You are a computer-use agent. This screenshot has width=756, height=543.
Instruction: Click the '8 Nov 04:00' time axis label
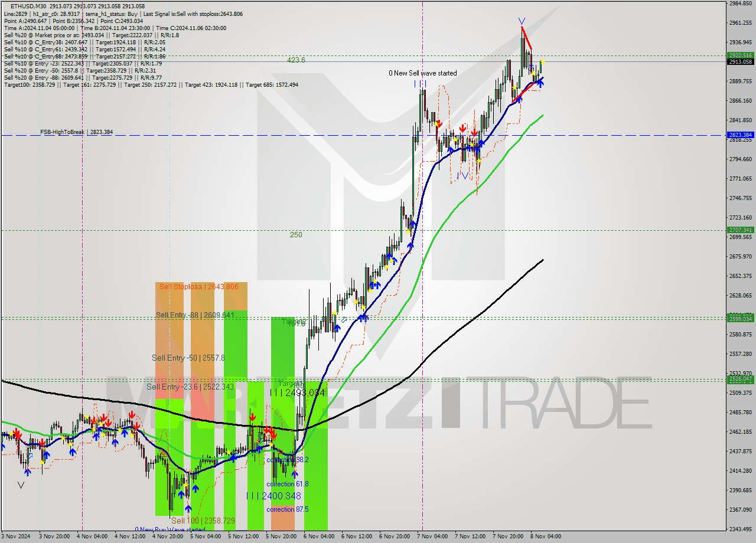pyautogui.click(x=545, y=537)
